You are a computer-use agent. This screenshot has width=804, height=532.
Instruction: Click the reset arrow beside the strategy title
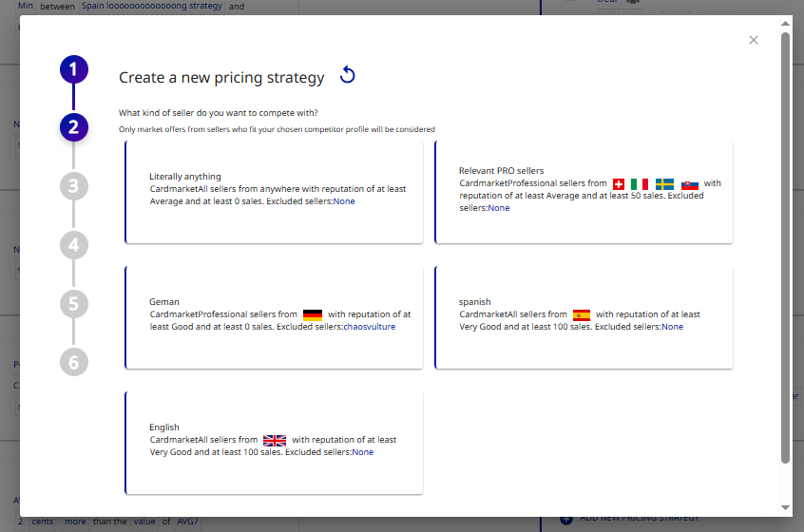point(347,75)
